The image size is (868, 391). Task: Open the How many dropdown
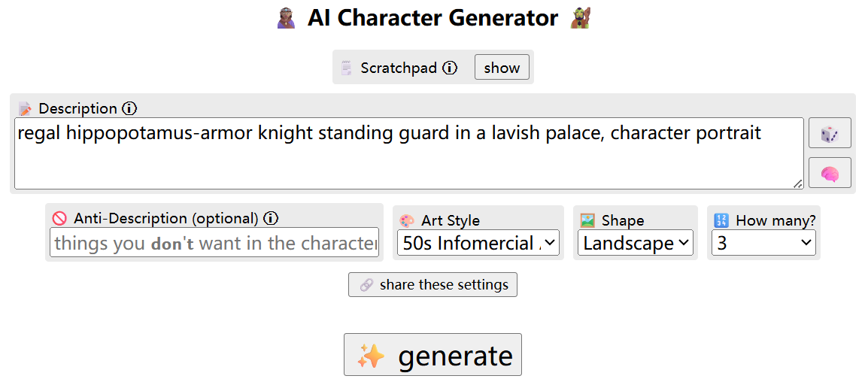[x=763, y=244]
